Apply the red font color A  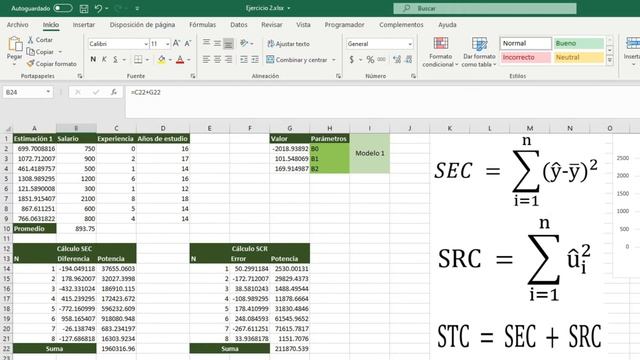coord(180,60)
